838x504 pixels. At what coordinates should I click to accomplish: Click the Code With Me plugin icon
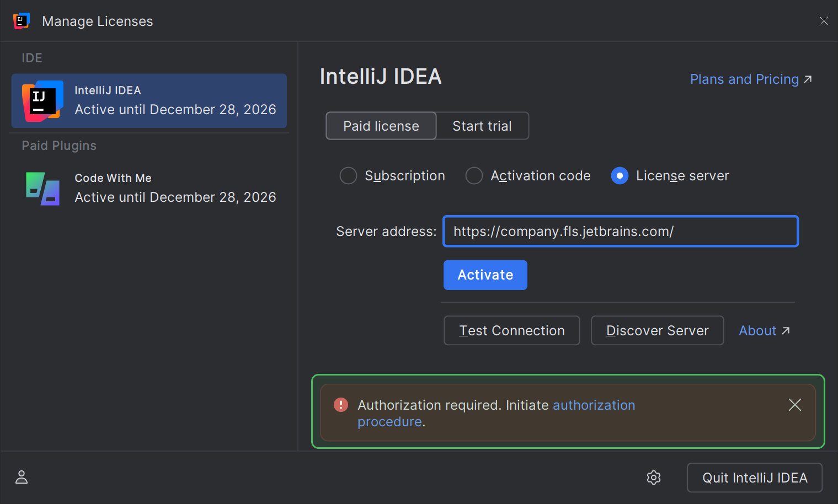(42, 189)
